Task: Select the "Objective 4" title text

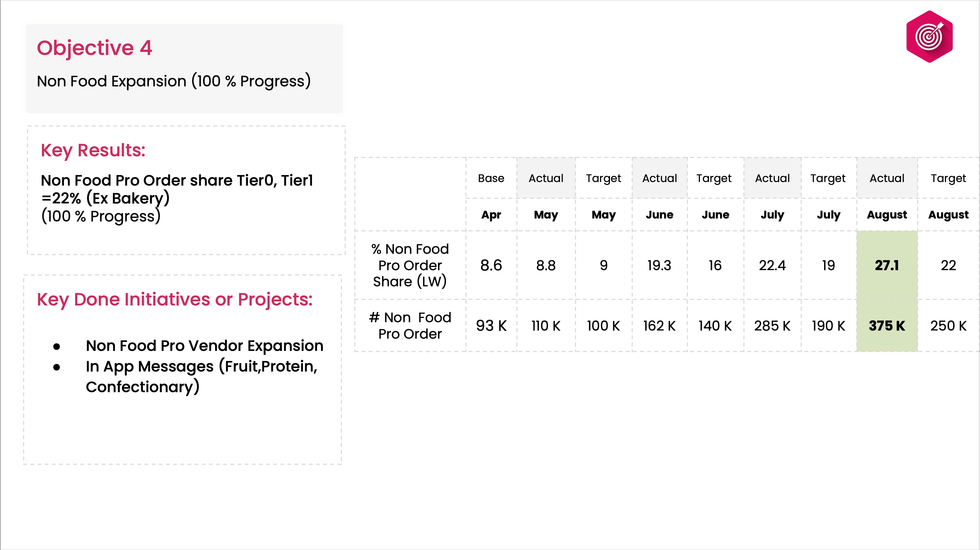Action: point(94,48)
